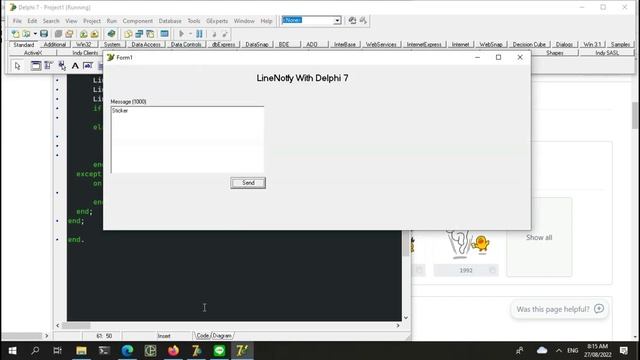Switch to the Win32 palette tab

tap(84, 44)
